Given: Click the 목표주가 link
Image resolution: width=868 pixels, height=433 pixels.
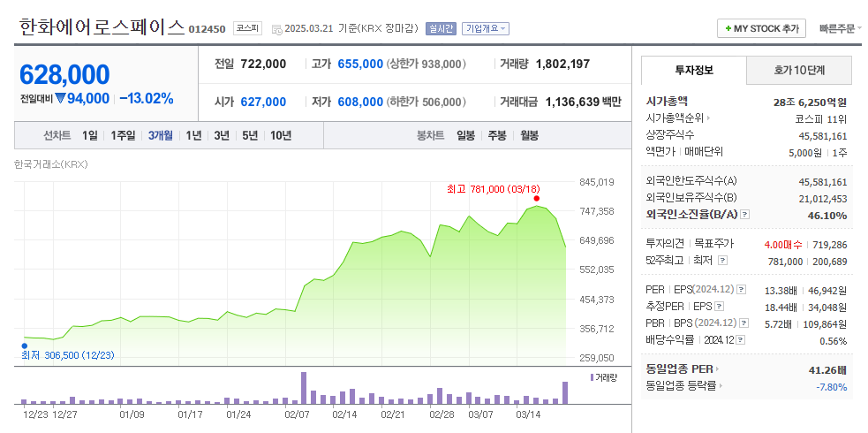Looking at the screenshot, I should point(714,244).
